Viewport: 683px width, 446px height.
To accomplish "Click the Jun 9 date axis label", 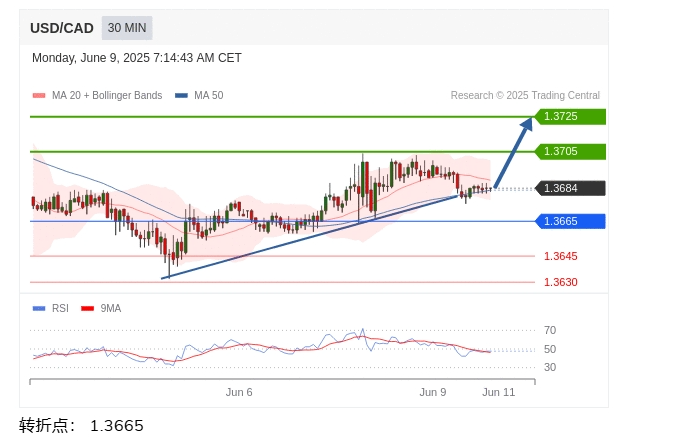I will point(433,392).
